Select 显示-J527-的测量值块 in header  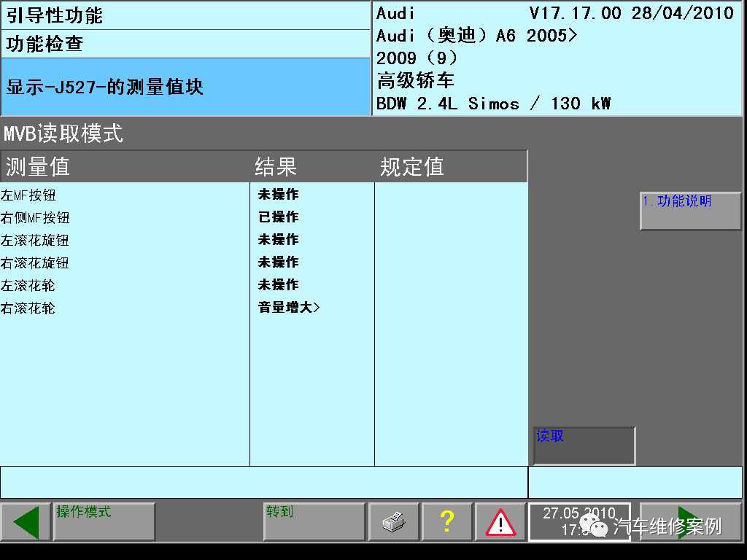pos(105,87)
